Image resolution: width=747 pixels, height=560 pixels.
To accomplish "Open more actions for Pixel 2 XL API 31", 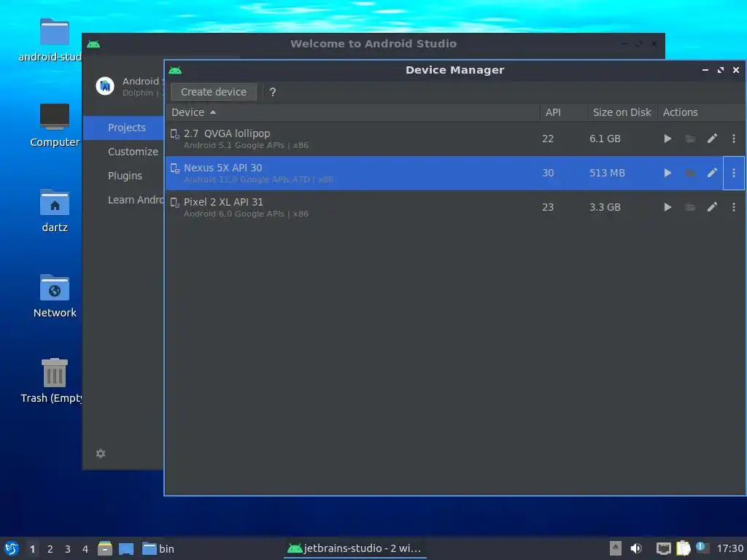I will pos(734,207).
